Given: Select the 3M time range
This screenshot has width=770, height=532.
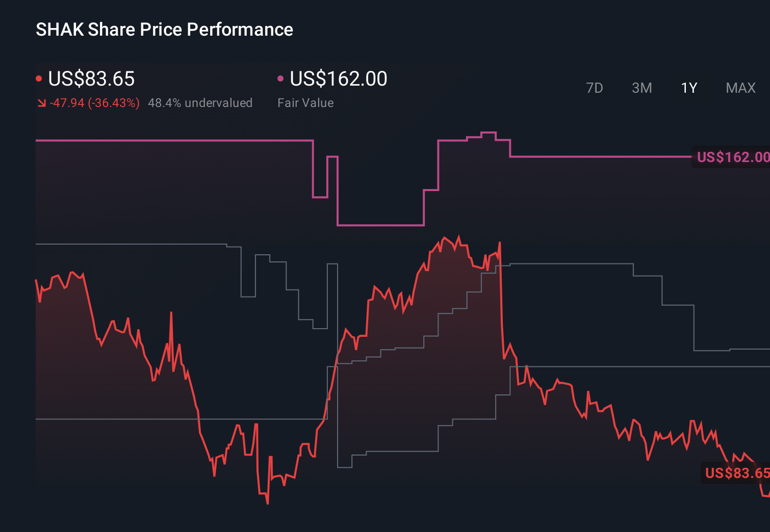Looking at the screenshot, I should 641,88.
